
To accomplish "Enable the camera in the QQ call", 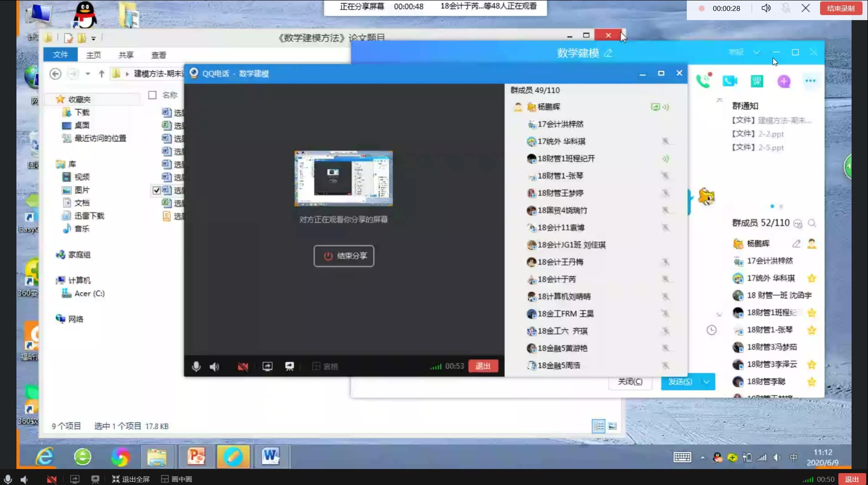I will [243, 366].
